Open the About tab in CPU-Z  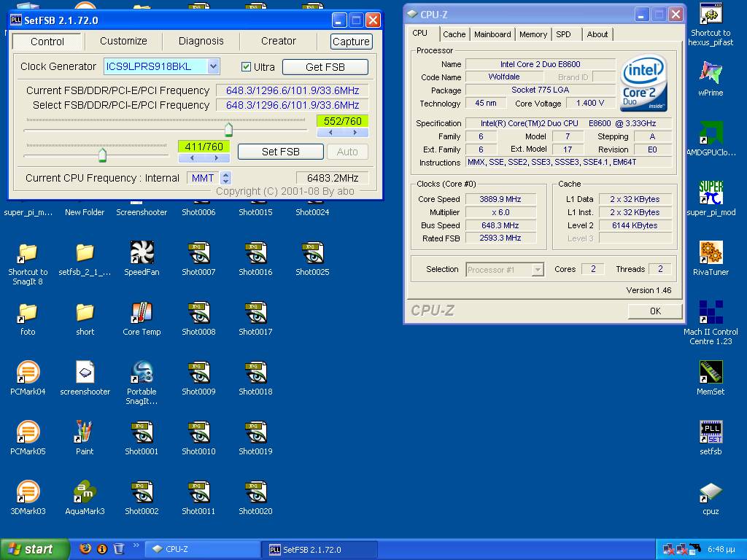[x=597, y=34]
